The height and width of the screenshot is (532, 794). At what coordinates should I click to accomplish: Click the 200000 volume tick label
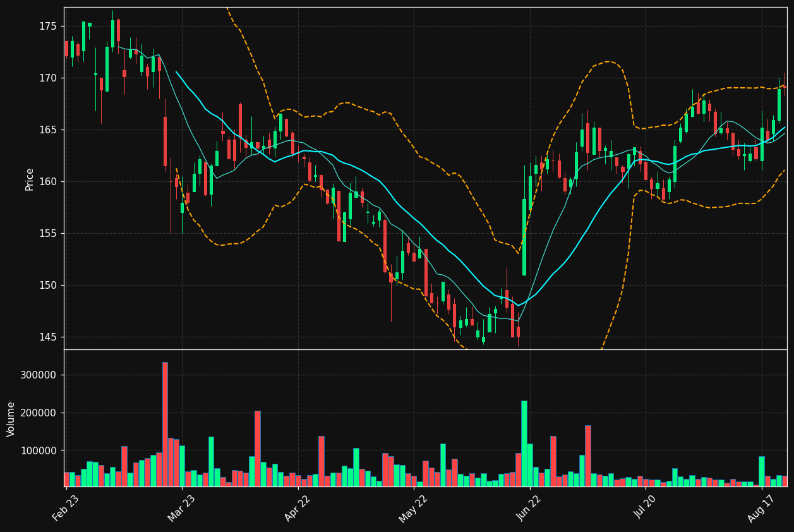tap(39, 413)
